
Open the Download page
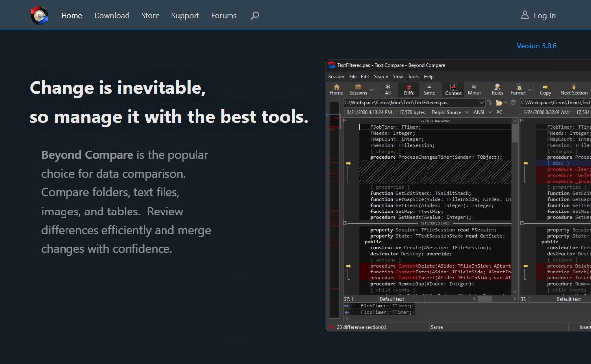(112, 16)
